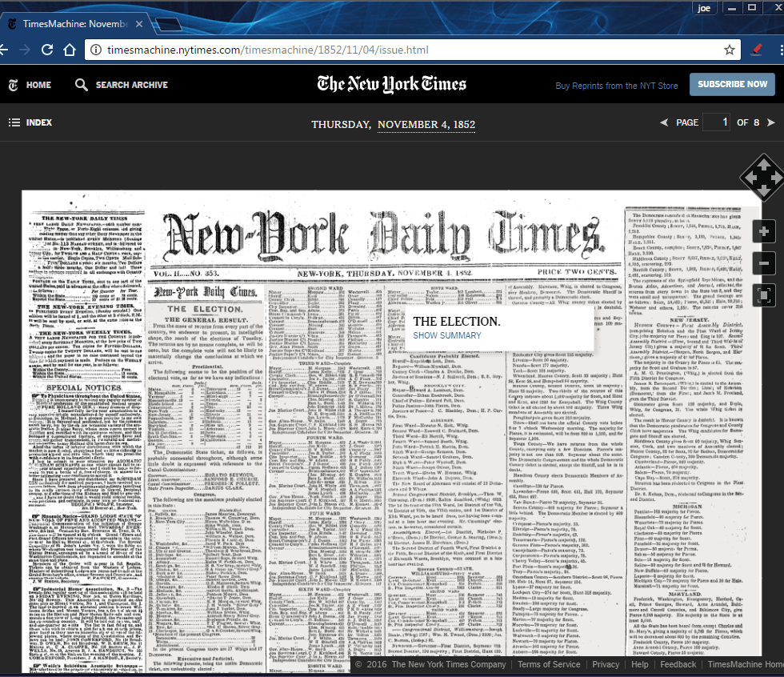Go to the previous page arrow
This screenshot has height=677, width=784.
(x=662, y=122)
